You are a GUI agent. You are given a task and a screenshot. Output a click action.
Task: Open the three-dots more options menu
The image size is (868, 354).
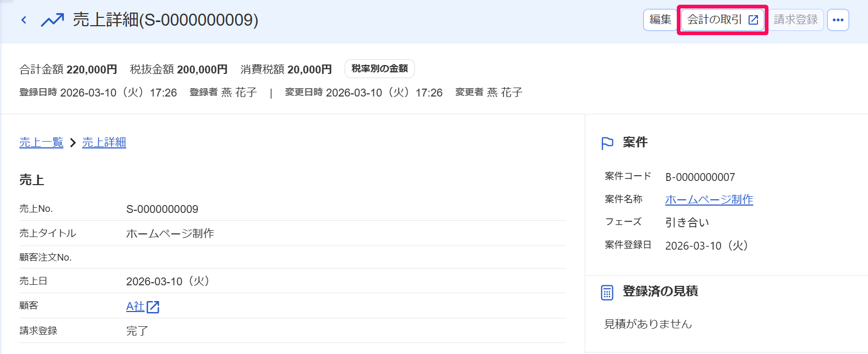838,20
